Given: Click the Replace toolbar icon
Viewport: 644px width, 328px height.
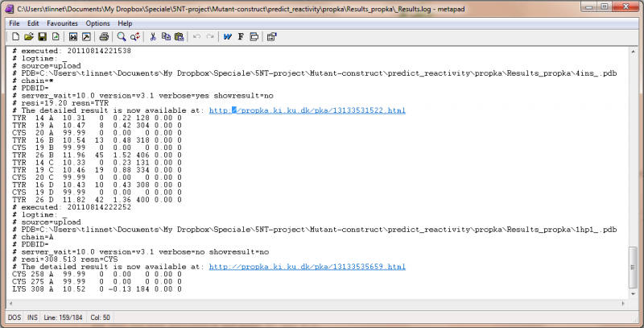Looking at the screenshot, I should click(x=135, y=36).
